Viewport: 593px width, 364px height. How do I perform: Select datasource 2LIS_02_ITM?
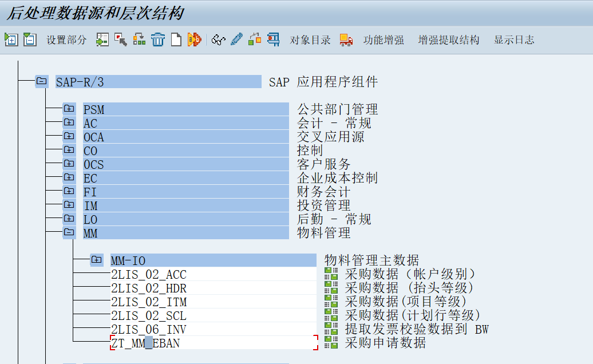pyautogui.click(x=214, y=302)
